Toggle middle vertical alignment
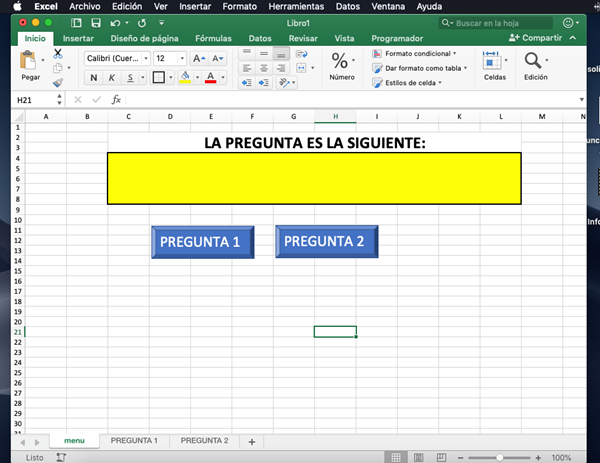Viewport: 600px width, 463px height. pos(264,54)
